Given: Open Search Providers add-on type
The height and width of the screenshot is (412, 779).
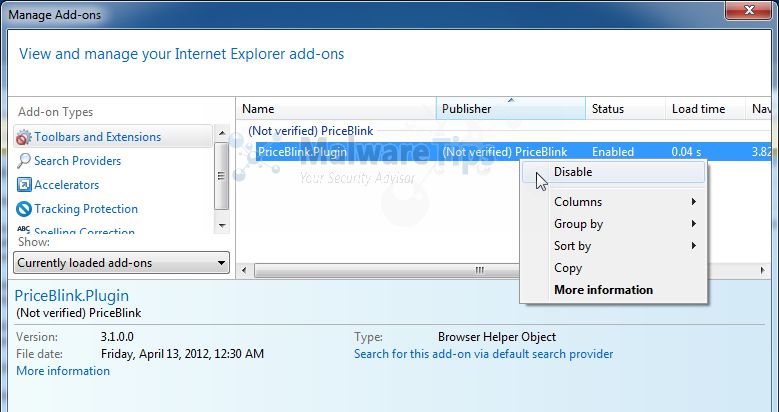Looking at the screenshot, I should click(78, 161).
